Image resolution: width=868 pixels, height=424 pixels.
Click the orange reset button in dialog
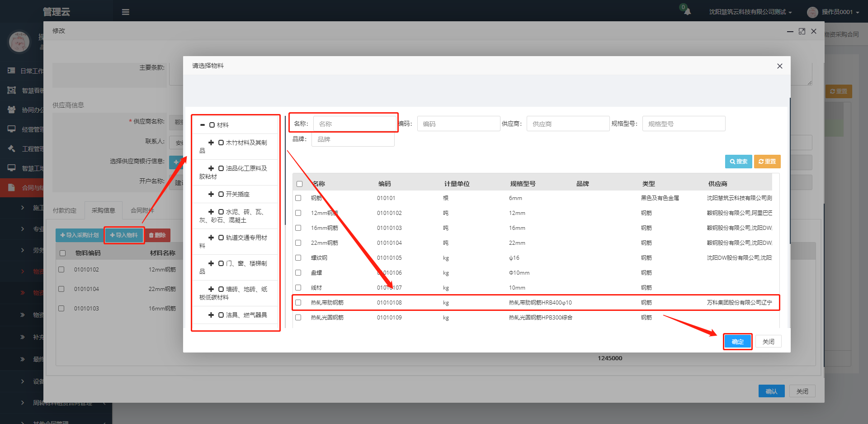click(767, 162)
